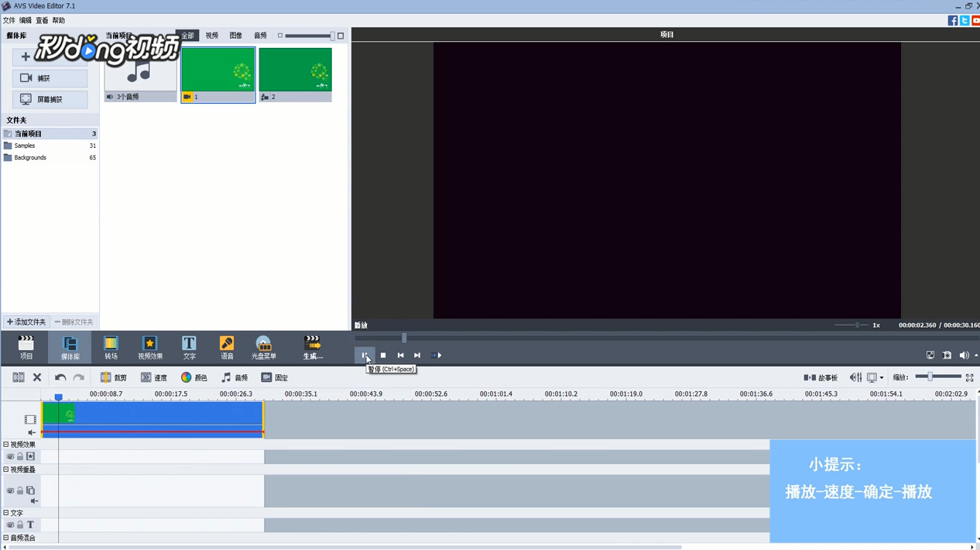
Task: Go to the next frame button
Action: tap(417, 356)
